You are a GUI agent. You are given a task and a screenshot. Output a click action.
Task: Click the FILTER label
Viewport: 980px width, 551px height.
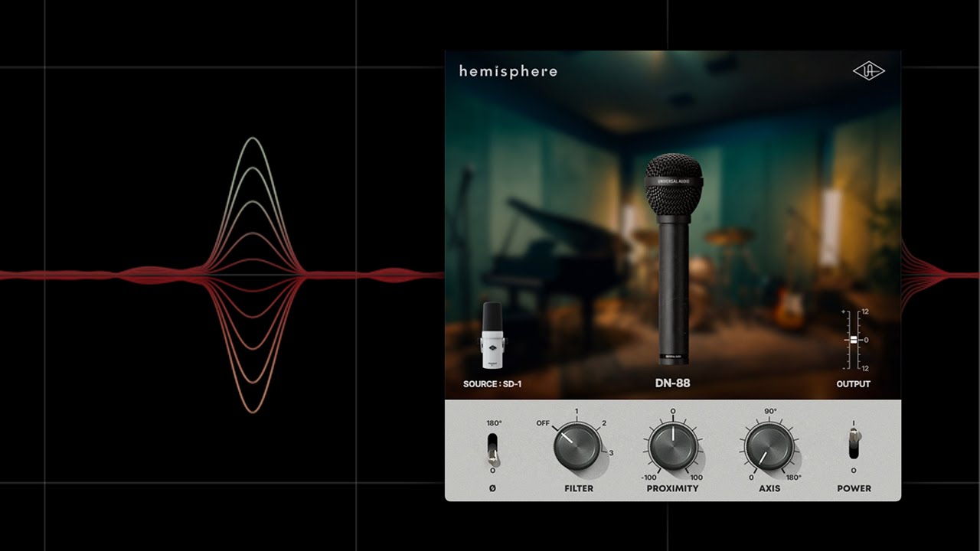(579, 488)
